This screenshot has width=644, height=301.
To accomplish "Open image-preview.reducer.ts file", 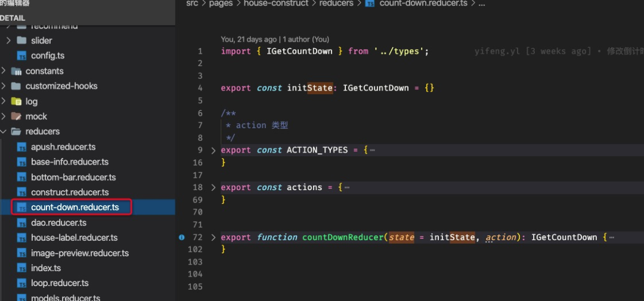I will pyautogui.click(x=80, y=253).
